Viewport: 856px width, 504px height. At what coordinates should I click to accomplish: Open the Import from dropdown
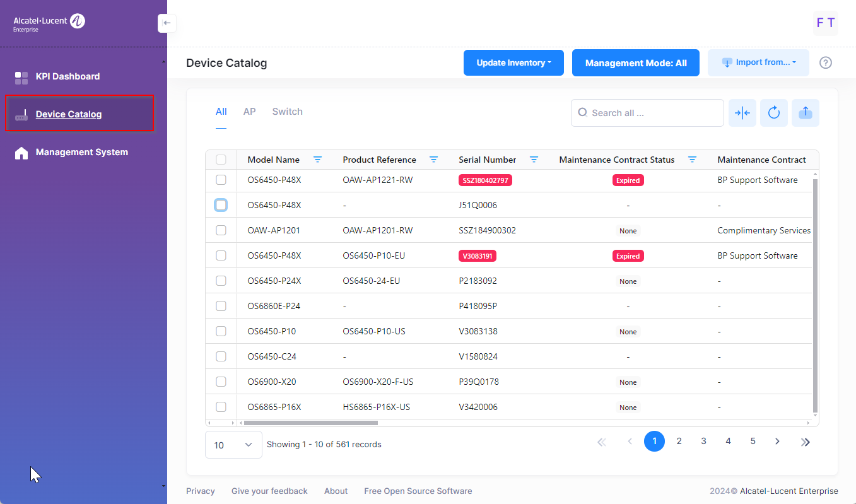click(758, 62)
